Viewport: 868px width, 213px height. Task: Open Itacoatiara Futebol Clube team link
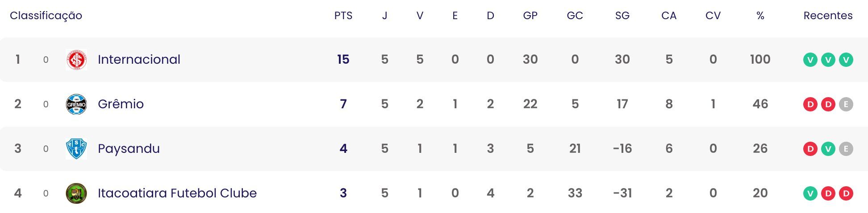point(177,193)
